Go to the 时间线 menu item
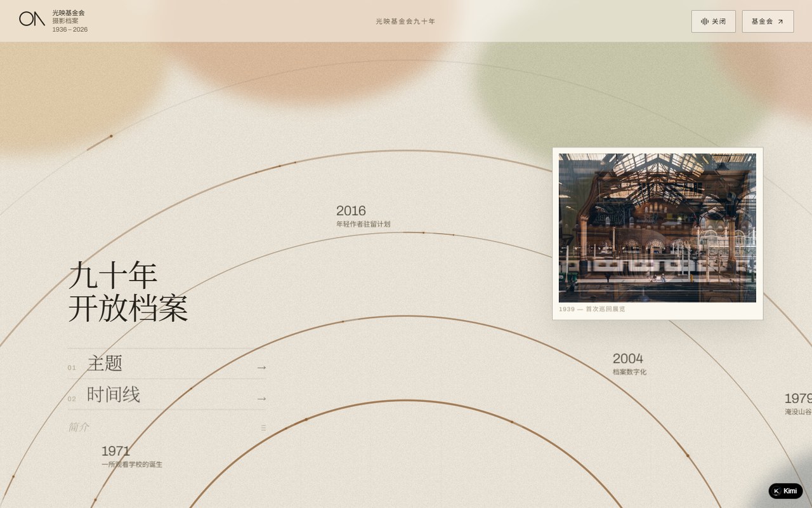 click(x=167, y=395)
